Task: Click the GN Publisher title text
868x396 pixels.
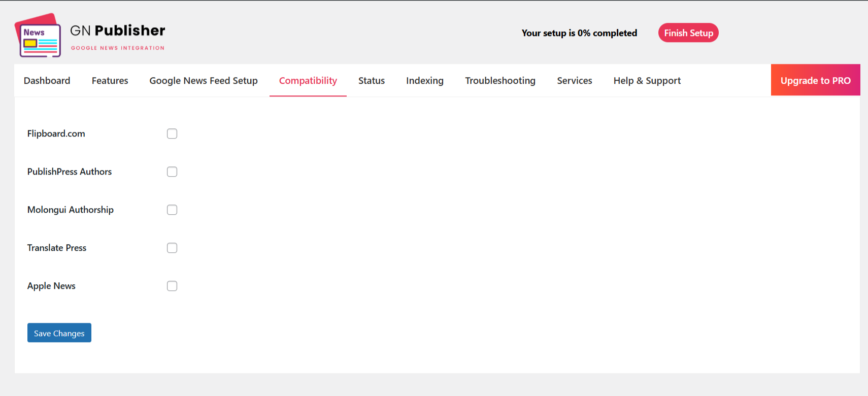Action: point(118,30)
